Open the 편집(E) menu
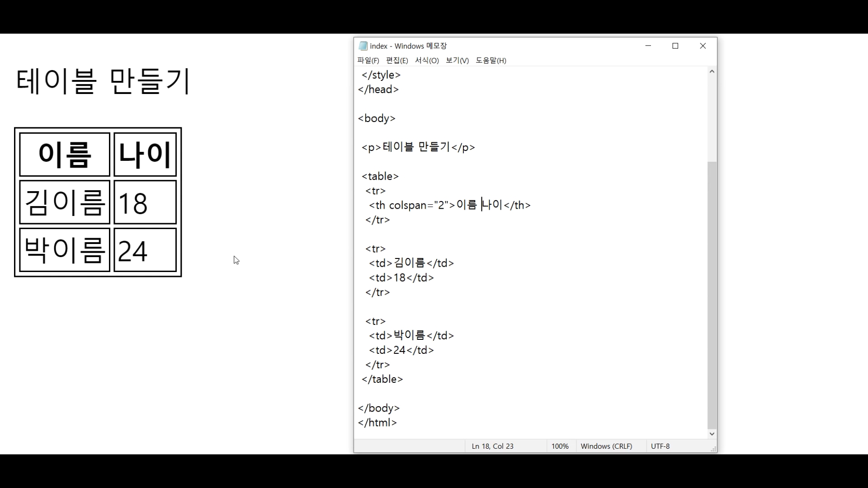868x488 pixels. pos(397,61)
